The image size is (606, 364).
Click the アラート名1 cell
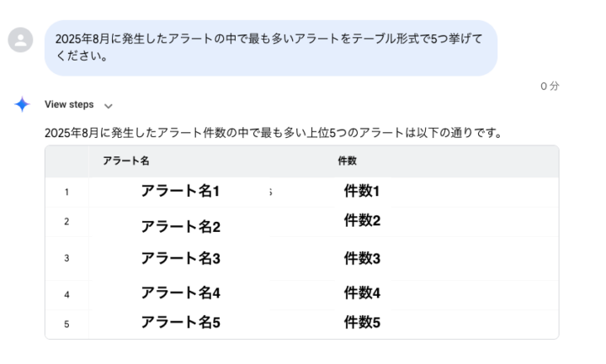click(180, 191)
